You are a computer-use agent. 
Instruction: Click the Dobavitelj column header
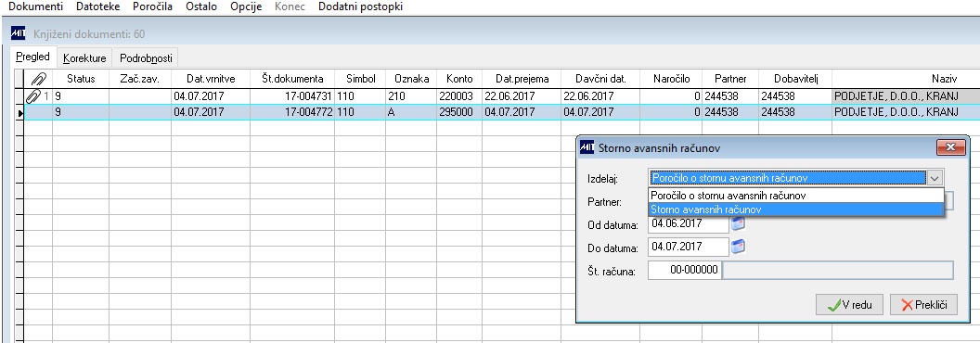pos(795,79)
